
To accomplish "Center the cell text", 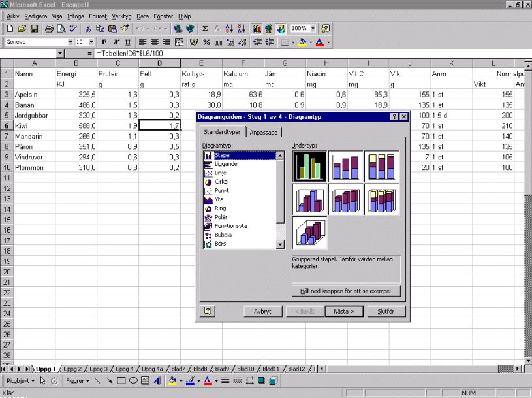I will [x=155, y=42].
